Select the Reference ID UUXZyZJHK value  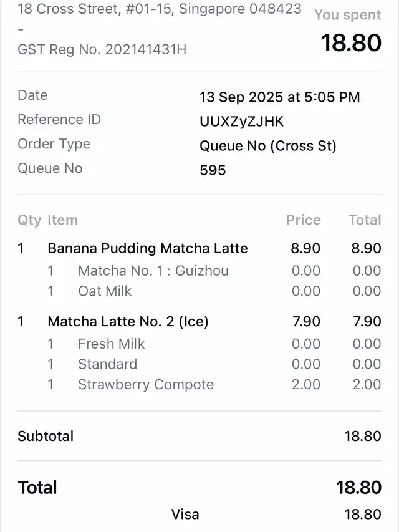(241, 122)
